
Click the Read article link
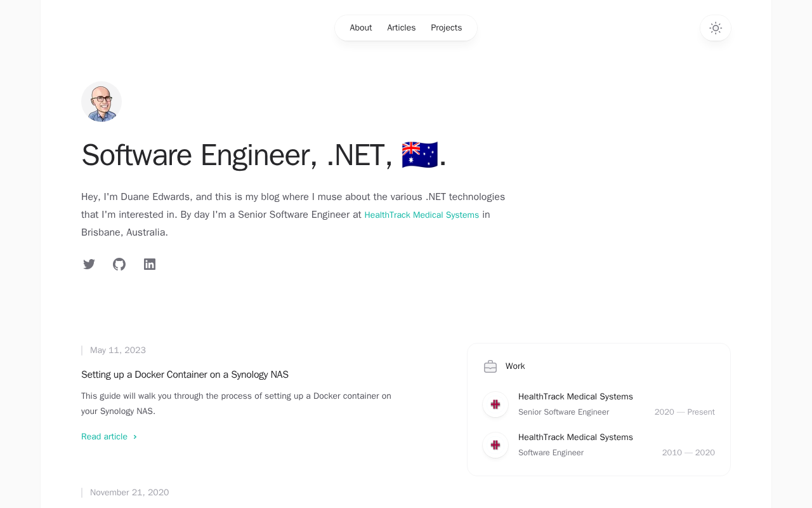[x=109, y=437]
